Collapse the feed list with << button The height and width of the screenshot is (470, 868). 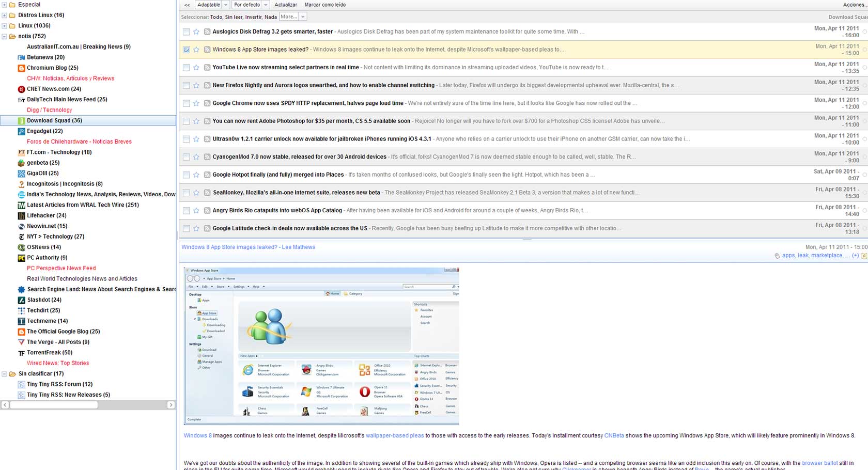(x=187, y=5)
